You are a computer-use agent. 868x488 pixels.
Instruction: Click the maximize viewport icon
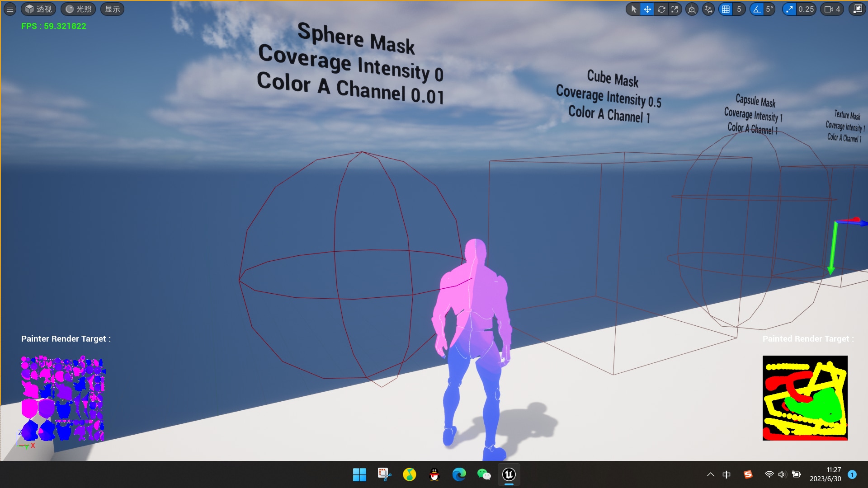coord(857,9)
